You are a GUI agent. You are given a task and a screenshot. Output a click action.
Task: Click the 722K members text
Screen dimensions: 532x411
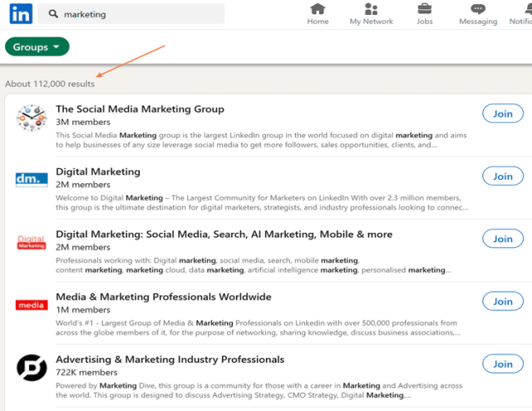[x=86, y=372]
